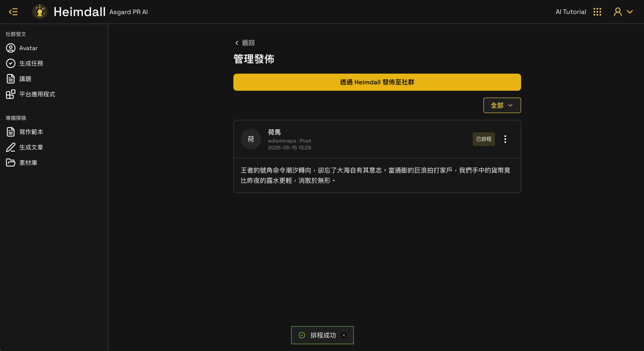
Task: Dismiss the 排程成功 toast notification
Action: pos(344,335)
